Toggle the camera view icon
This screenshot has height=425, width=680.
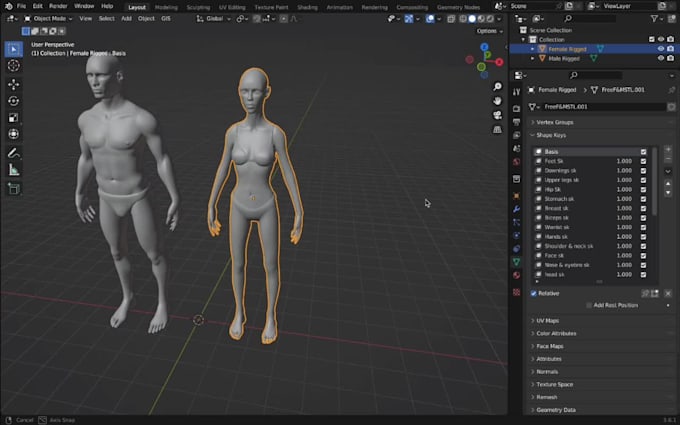coord(497,115)
